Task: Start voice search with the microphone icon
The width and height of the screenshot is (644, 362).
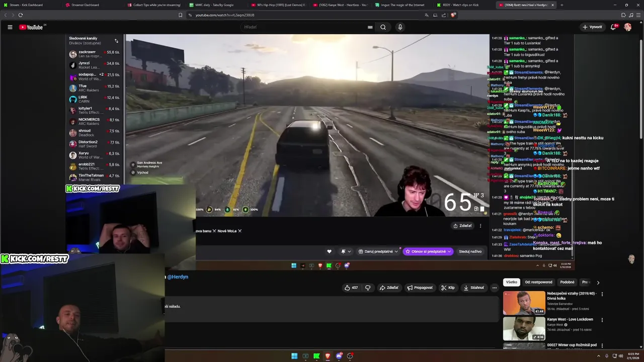Action: [x=400, y=27]
